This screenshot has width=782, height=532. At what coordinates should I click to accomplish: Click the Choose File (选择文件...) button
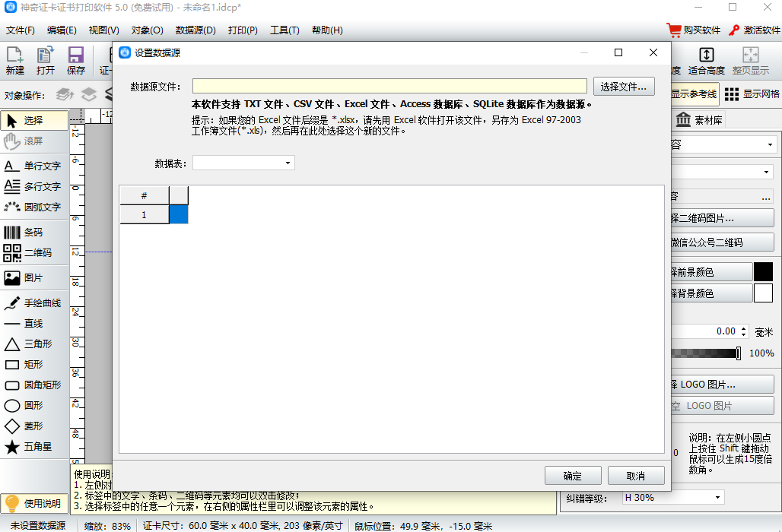point(624,87)
